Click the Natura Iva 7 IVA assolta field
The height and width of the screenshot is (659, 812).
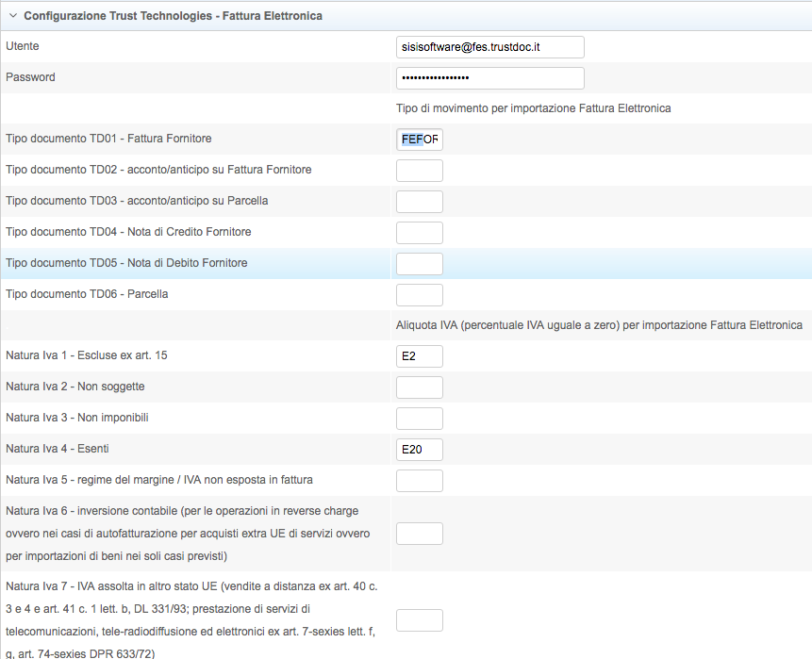pyautogui.click(x=420, y=620)
